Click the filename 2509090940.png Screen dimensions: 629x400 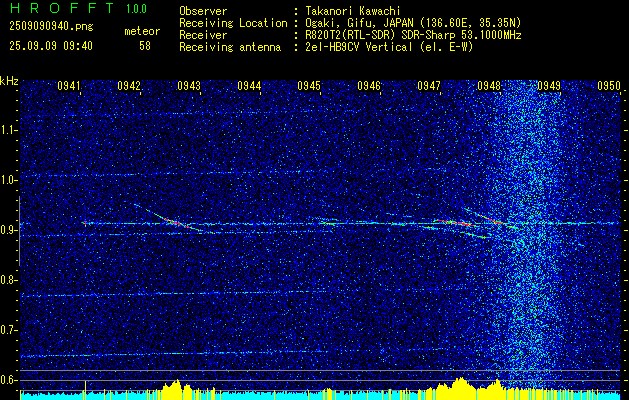(x=51, y=26)
